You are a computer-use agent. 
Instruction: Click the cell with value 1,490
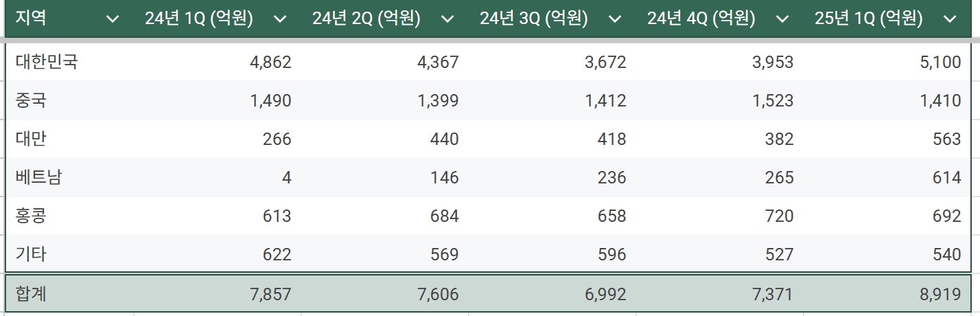(218, 101)
